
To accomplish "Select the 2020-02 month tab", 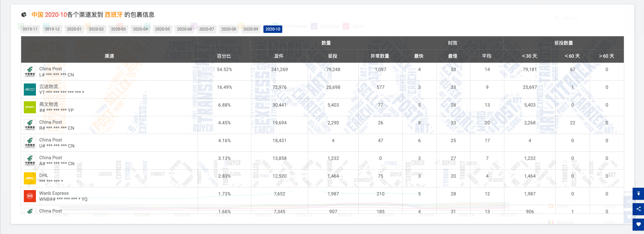I will (x=96, y=29).
